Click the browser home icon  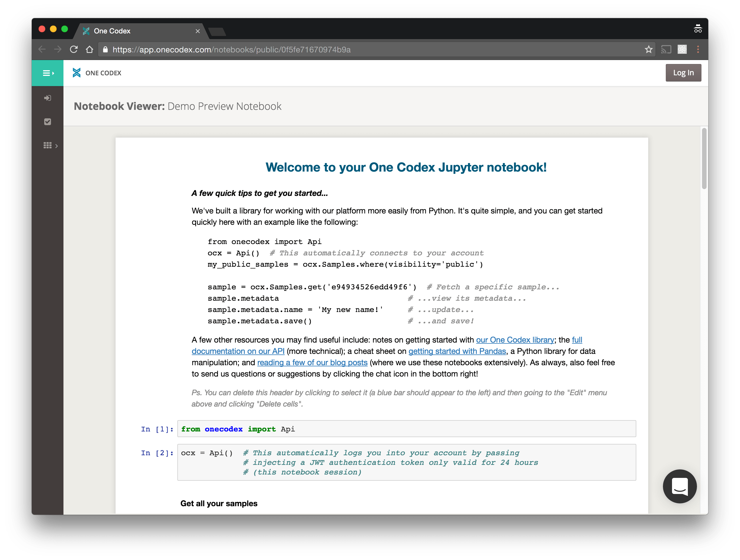[89, 50]
